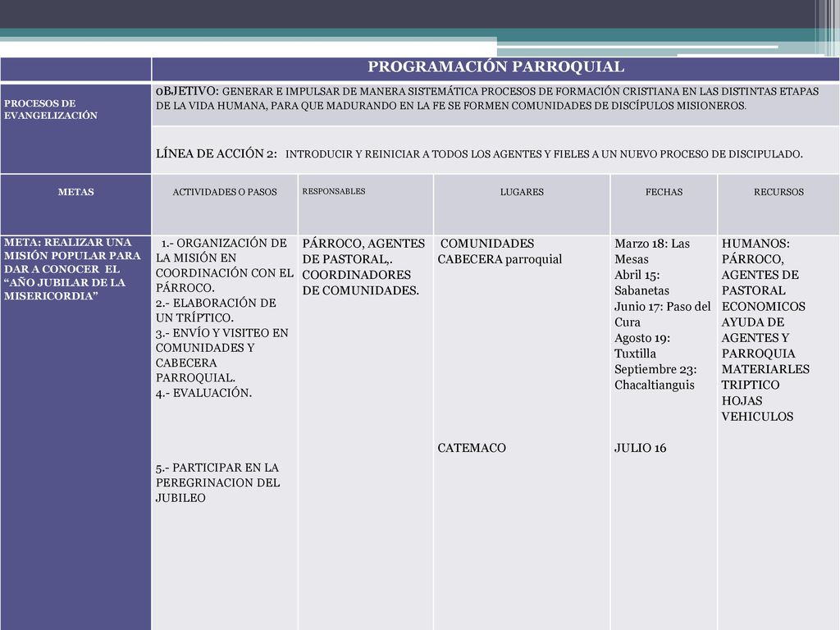The width and height of the screenshot is (840, 630).
Task: Select 'META: REALIZAR UNA MISIÓN POPULAR' text
Action: point(72,269)
